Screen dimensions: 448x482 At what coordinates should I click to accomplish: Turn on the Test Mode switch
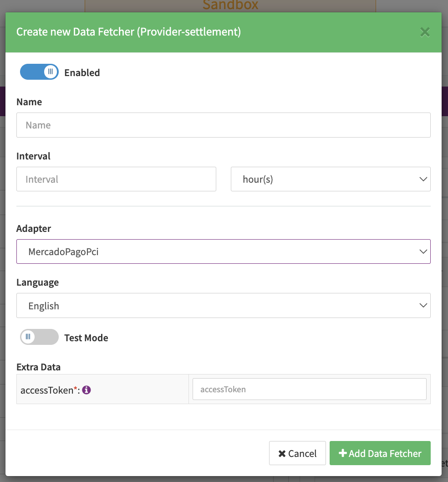(39, 337)
